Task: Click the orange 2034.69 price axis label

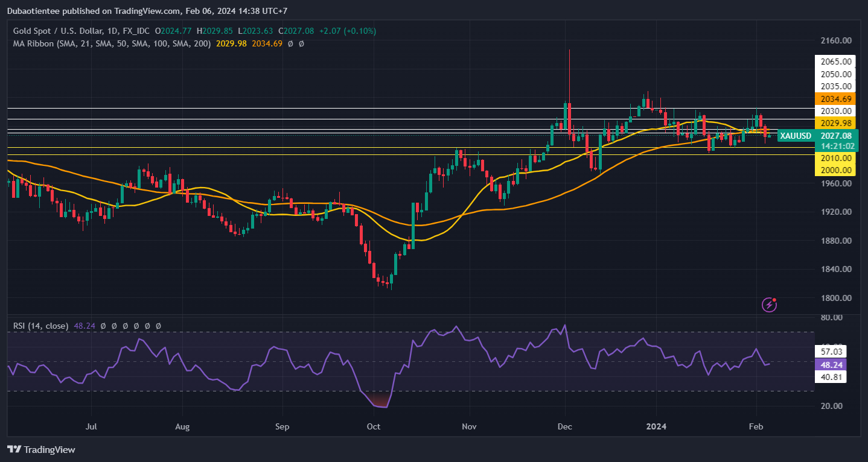Action: coord(835,98)
